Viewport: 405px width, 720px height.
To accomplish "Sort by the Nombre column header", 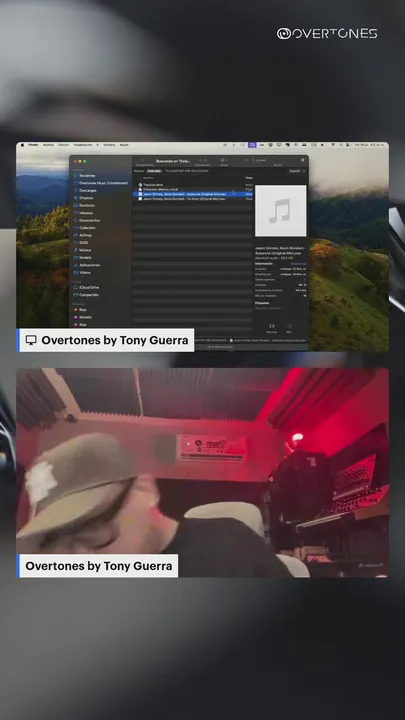I will [148, 178].
